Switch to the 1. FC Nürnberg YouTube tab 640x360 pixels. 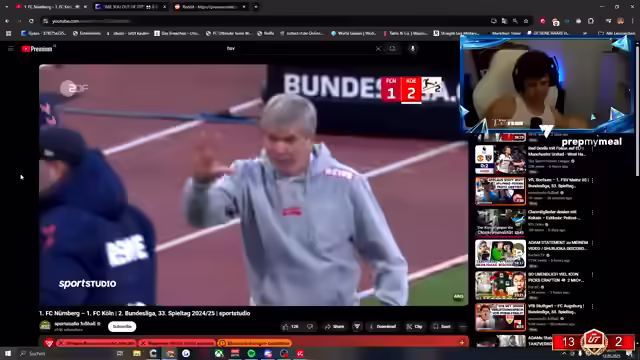[51, 7]
